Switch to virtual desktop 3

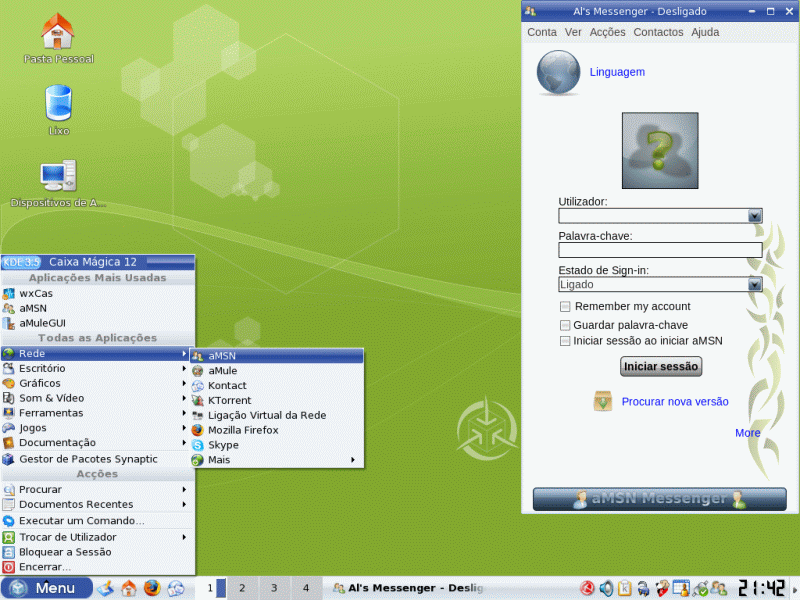tap(274, 588)
